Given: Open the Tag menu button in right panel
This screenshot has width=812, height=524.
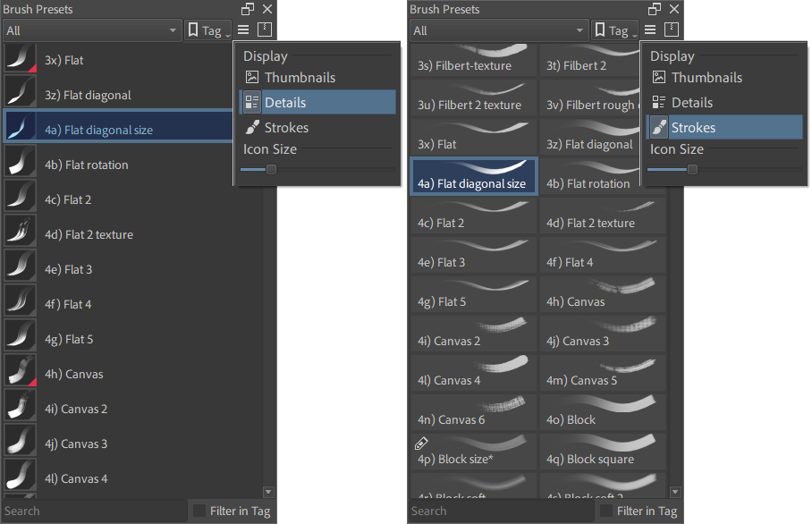Looking at the screenshot, I should click(x=616, y=30).
